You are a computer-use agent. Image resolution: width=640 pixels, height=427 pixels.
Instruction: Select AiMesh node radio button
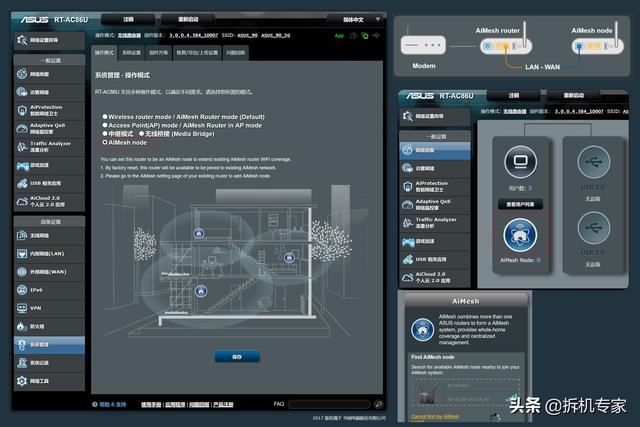point(105,142)
